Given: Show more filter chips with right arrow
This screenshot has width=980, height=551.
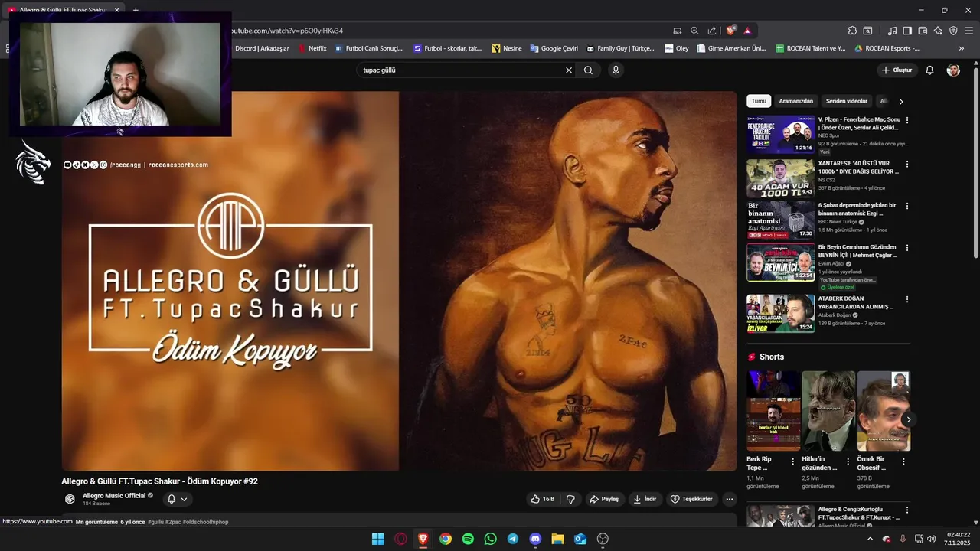Looking at the screenshot, I should pyautogui.click(x=901, y=101).
